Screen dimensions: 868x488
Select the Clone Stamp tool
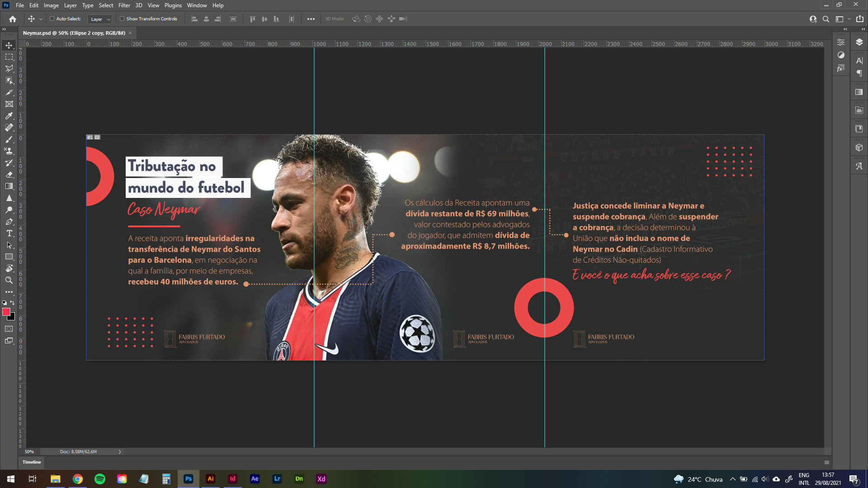tap(9, 151)
